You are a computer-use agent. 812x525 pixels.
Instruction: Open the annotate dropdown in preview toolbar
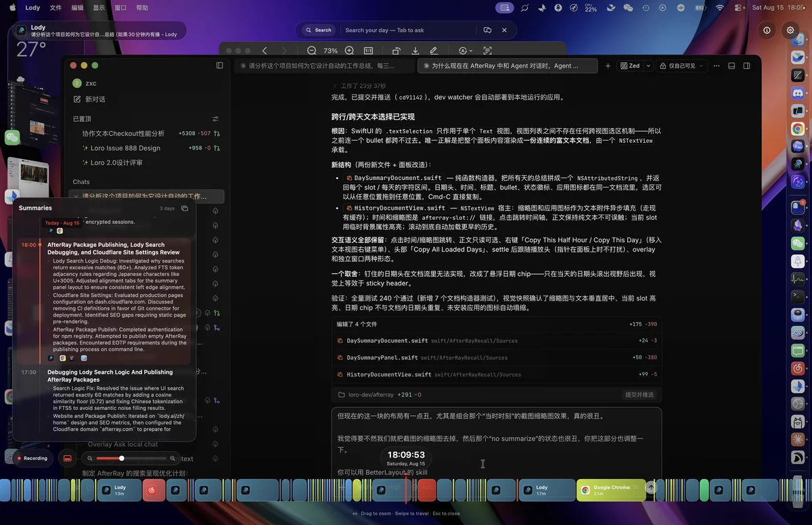point(465,51)
